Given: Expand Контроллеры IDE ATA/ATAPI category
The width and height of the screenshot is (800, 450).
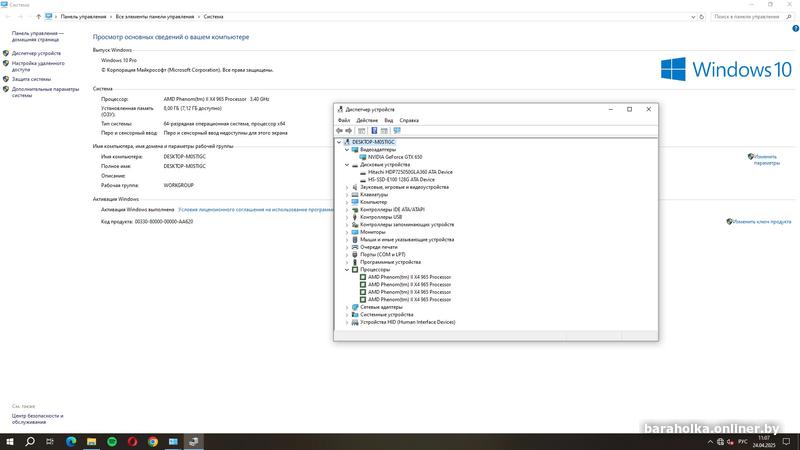Looking at the screenshot, I should (347, 210).
